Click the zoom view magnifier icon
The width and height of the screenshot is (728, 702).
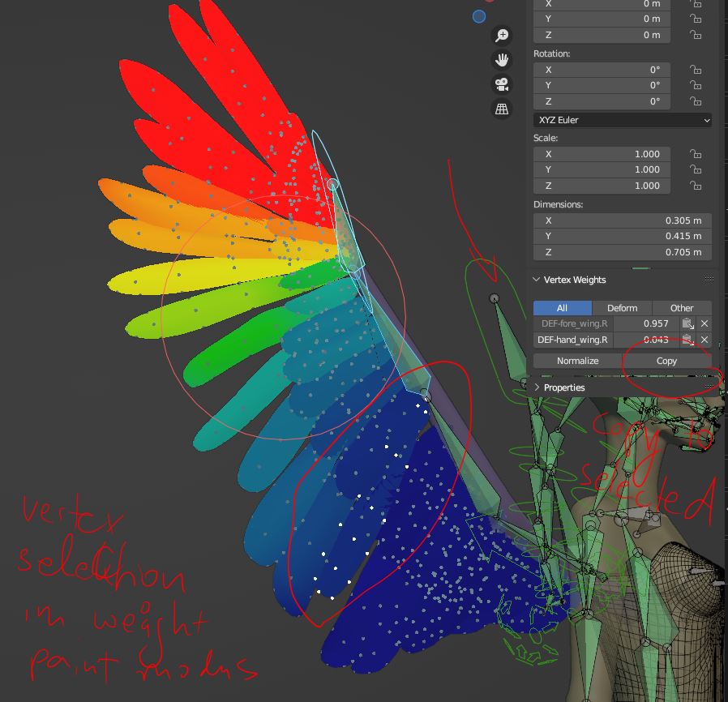coord(502,36)
